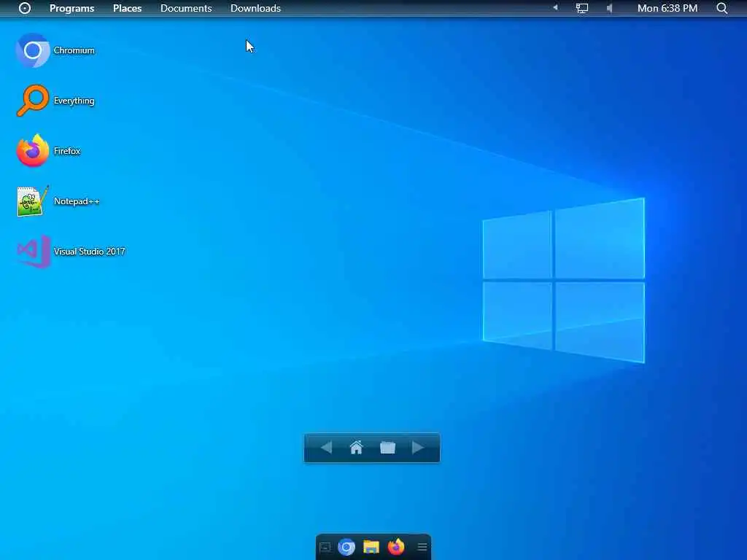Screen dimensions: 747x560
Task: Open the Visual Studio 2017 desktop icon
Action: (33, 252)
